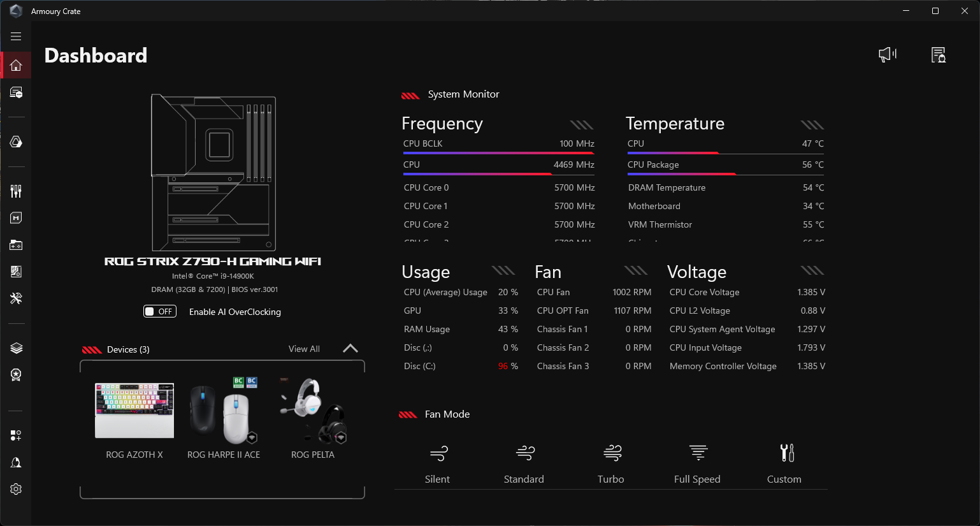Screen dimensions: 980x526
Task: Select Silent fan mode
Action: tap(438, 464)
